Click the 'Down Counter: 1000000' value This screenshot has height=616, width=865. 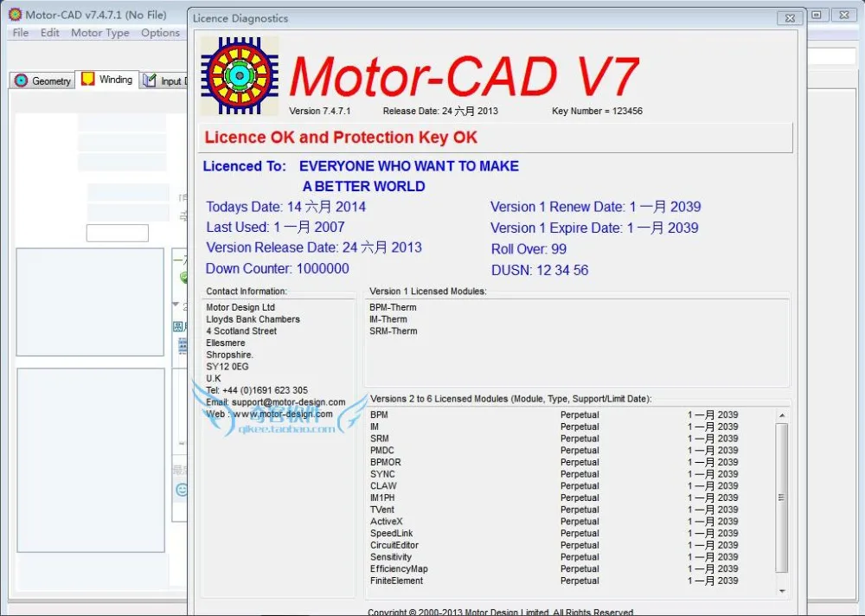point(278,269)
